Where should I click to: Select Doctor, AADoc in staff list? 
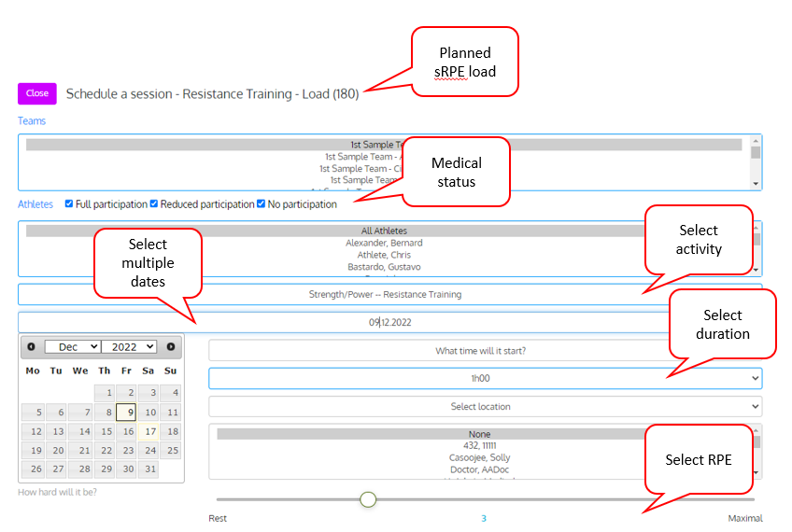(479, 469)
